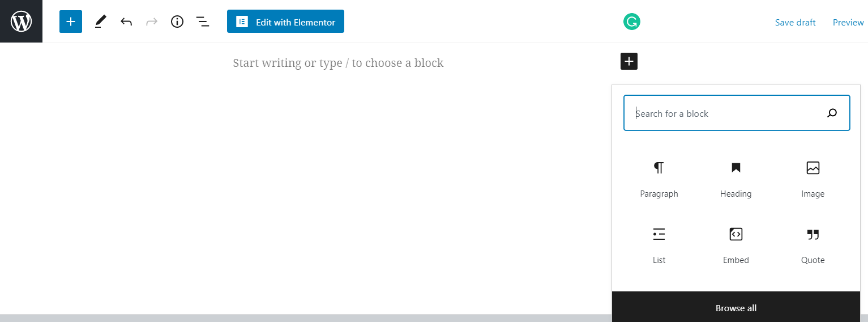Click the WordPress logo icon
Screen dimensions: 868x322
pos(21,22)
